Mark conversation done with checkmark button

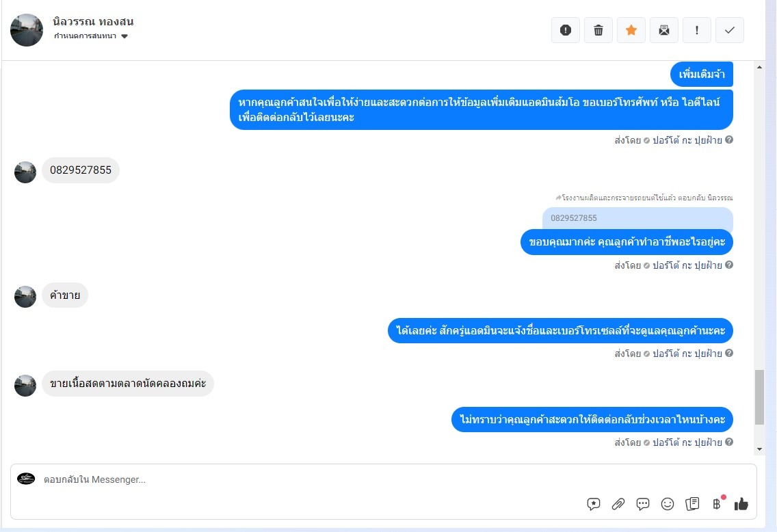pyautogui.click(x=729, y=30)
